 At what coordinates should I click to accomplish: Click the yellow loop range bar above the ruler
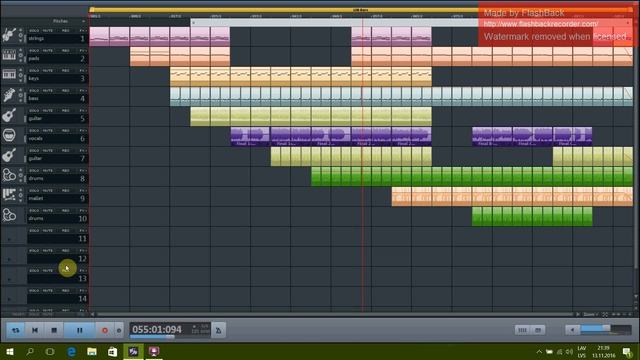361,10
